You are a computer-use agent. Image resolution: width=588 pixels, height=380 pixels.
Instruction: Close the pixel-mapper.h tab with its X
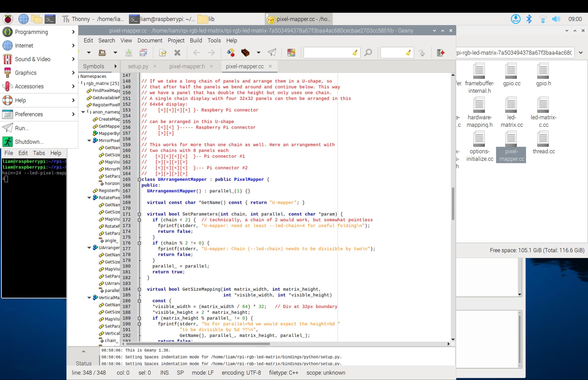coord(211,66)
